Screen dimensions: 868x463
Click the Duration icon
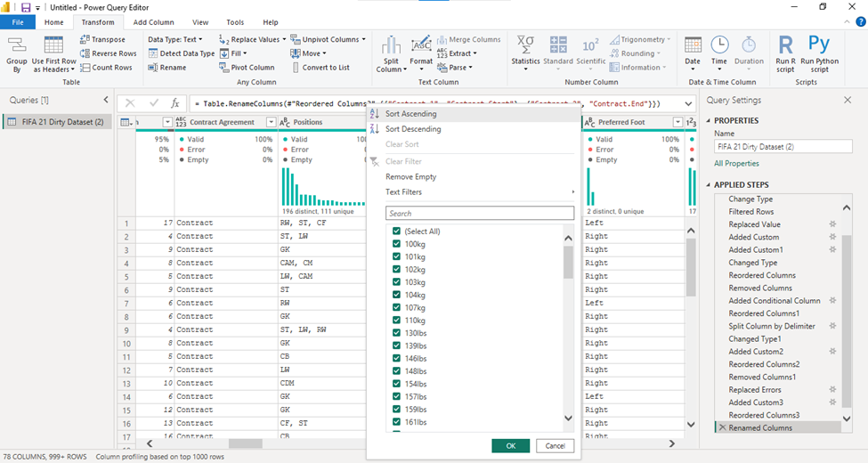(x=749, y=45)
